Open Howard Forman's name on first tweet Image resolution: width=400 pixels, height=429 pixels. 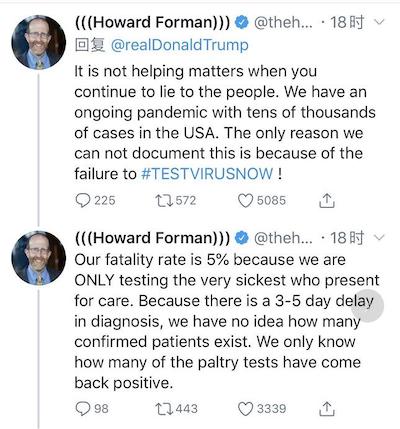(x=152, y=22)
